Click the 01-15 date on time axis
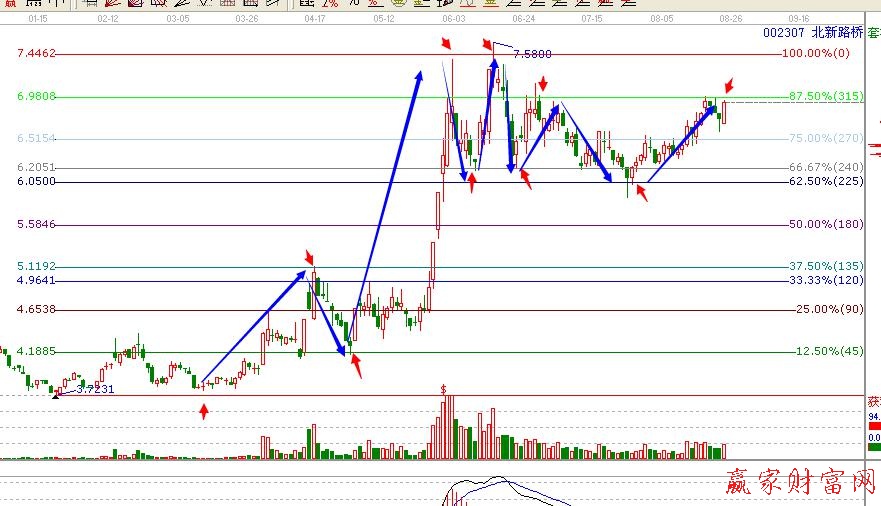 38,19
